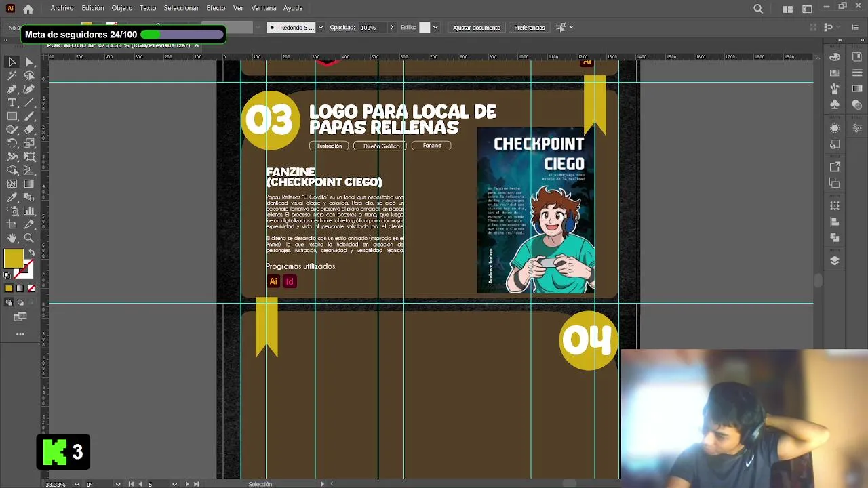Activate the Type tool
Screen dimensions: 868x488
(x=12, y=102)
